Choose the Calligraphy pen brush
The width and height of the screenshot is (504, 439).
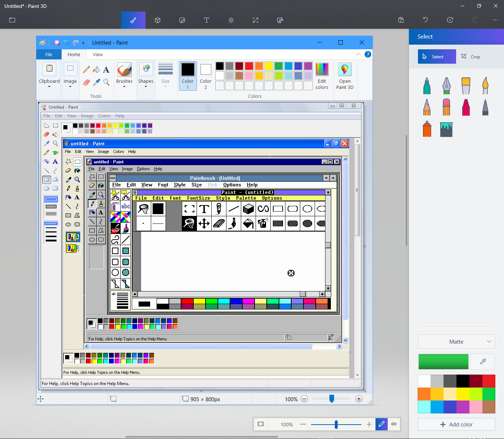pos(446,86)
